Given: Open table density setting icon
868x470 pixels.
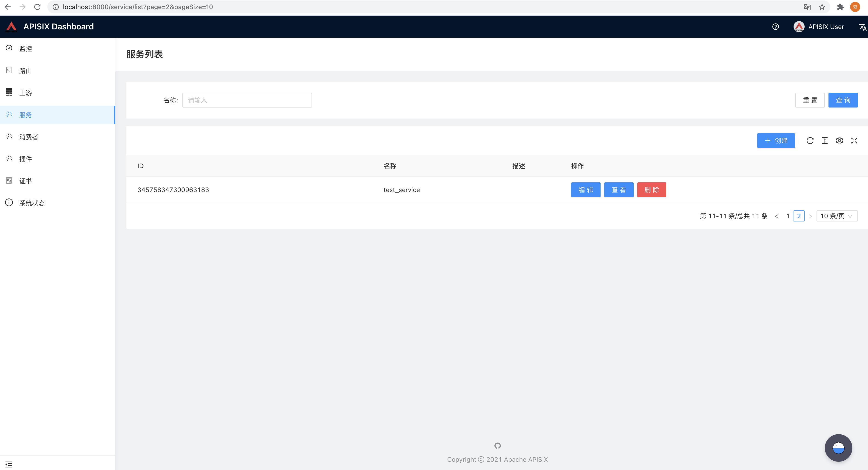Looking at the screenshot, I should click(x=825, y=141).
